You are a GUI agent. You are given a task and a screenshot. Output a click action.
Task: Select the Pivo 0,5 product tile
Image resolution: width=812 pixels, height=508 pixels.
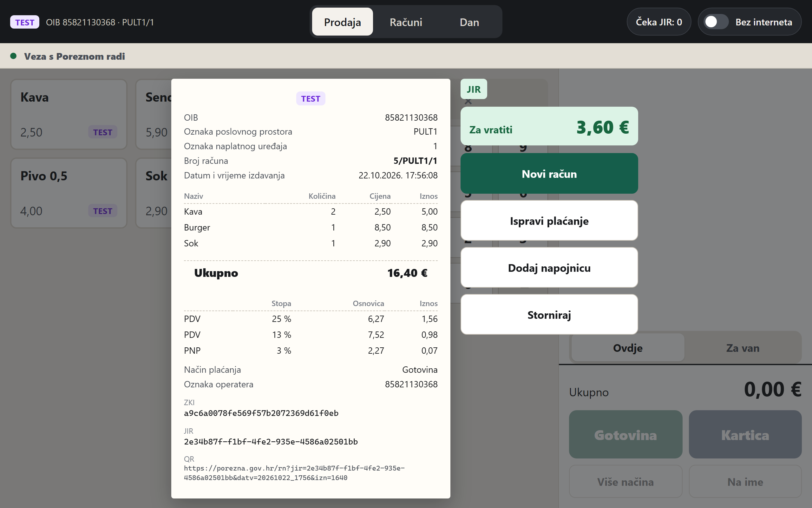click(x=69, y=193)
